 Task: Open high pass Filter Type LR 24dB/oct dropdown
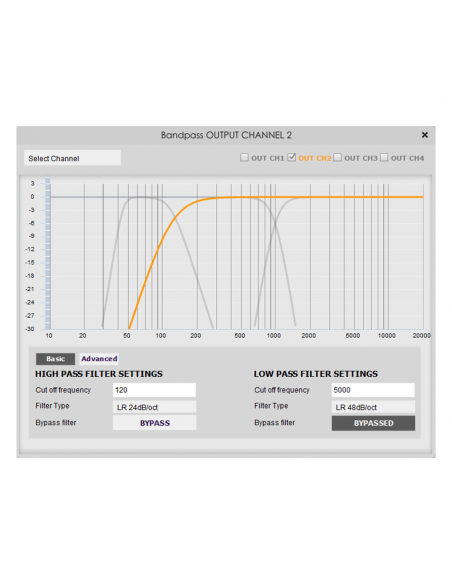(155, 407)
